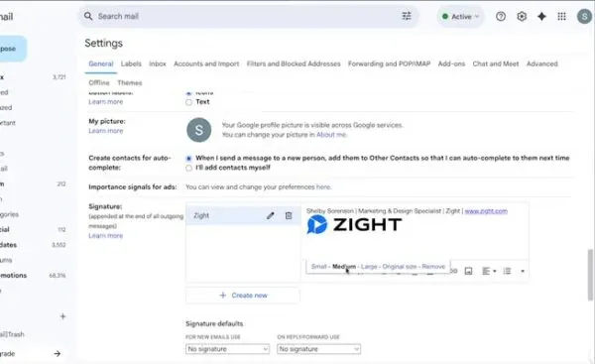
Task: Click the ZIGHT logo image in signature
Action: tap(354, 225)
